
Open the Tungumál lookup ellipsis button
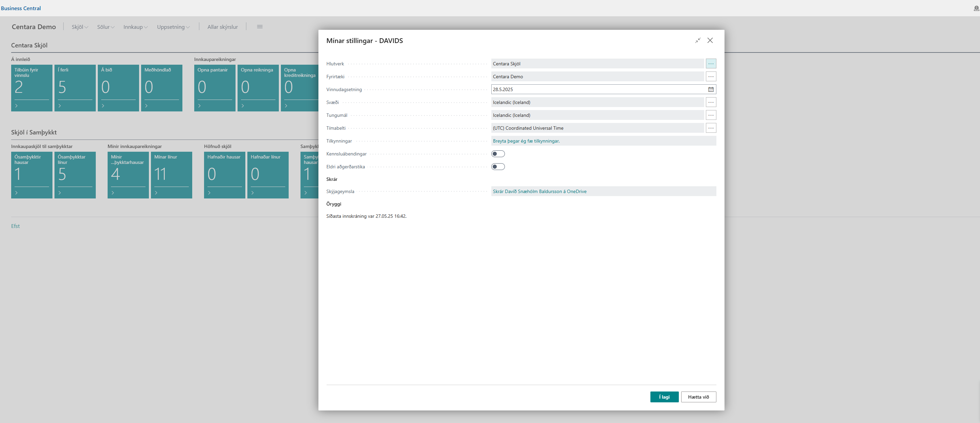tap(711, 115)
